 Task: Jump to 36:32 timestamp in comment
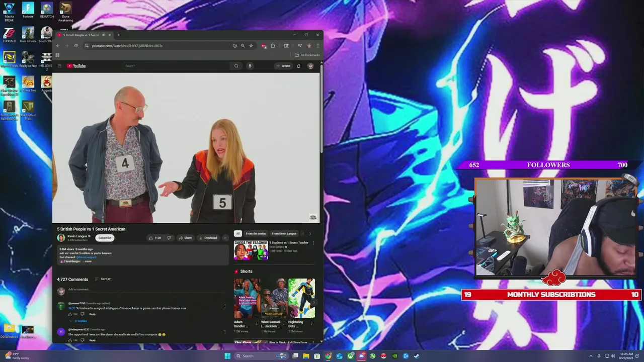[71, 308]
